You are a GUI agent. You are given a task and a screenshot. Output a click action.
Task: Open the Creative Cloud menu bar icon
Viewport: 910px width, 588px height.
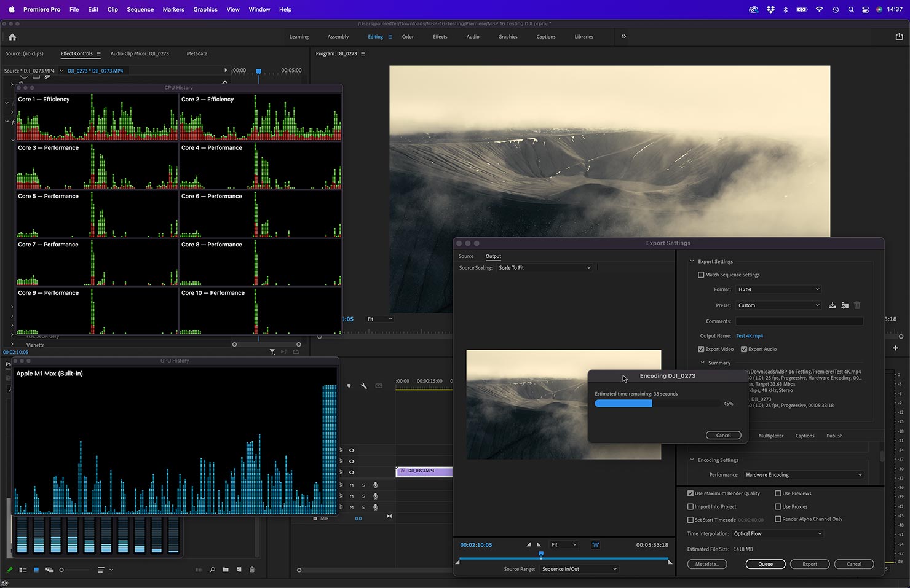754,10
